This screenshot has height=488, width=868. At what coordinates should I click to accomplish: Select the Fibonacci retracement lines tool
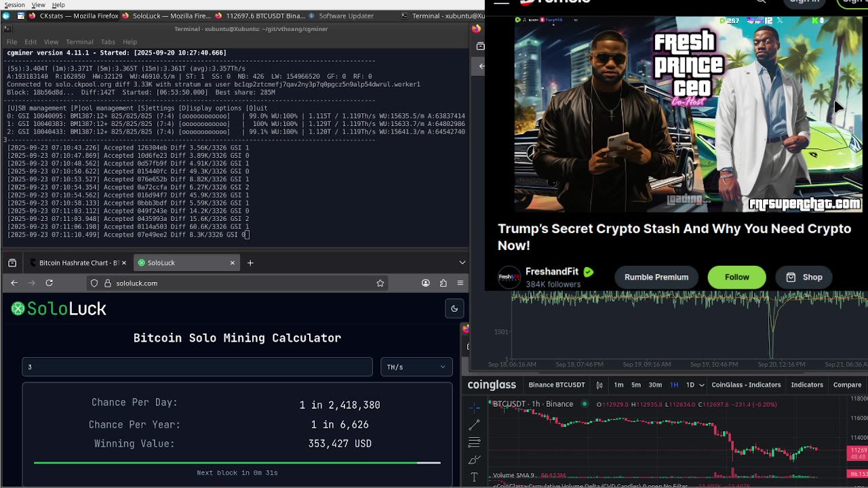(x=474, y=443)
